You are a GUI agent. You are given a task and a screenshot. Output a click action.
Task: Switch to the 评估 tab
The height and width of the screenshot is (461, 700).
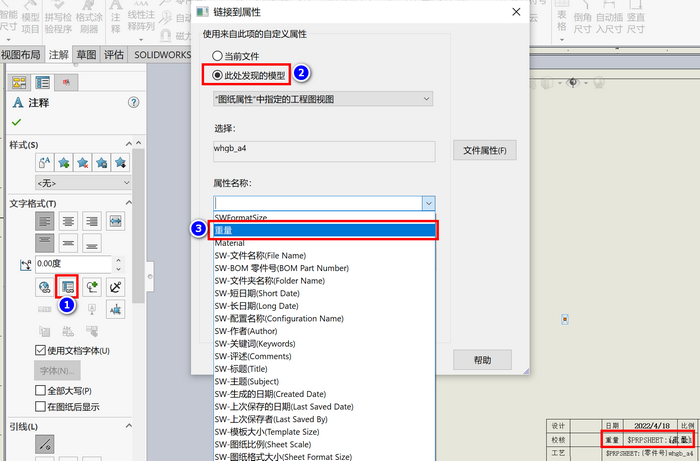click(x=114, y=54)
